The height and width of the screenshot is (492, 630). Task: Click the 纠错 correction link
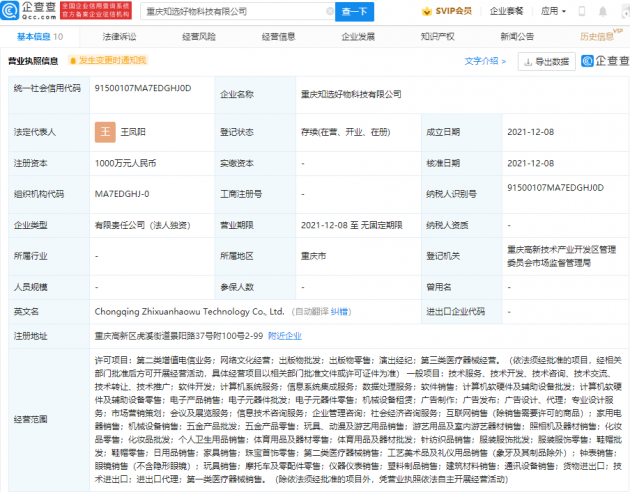point(339,312)
